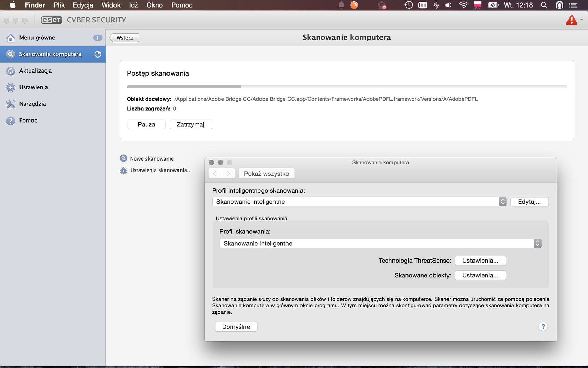Open the macOS Notification Center list icon

573,5
